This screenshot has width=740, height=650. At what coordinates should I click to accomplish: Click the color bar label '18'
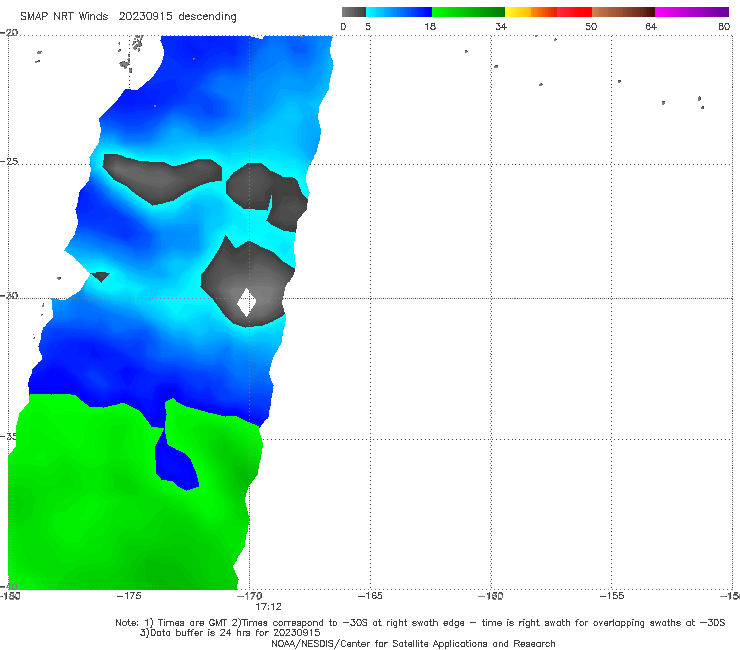point(430,27)
